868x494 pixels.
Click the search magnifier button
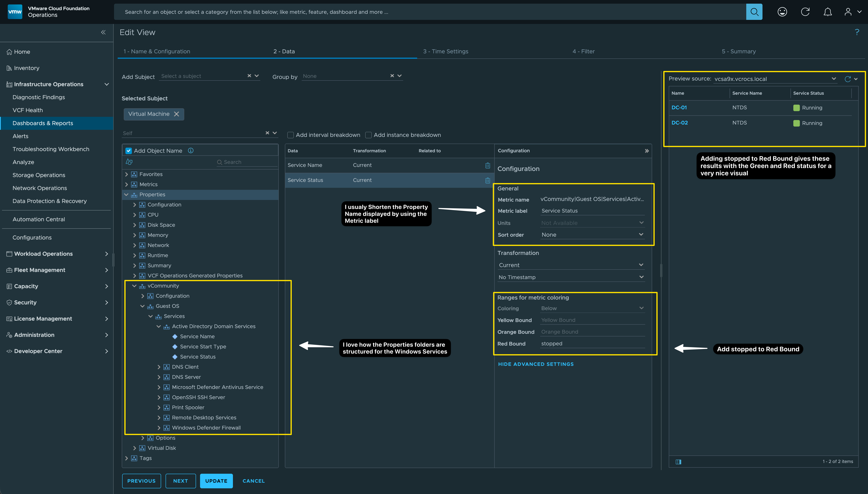[x=754, y=12]
